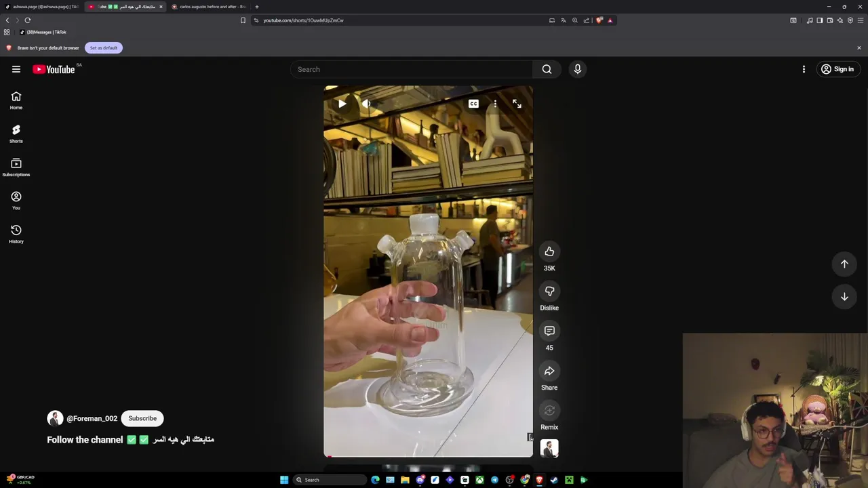Go back in the browser

[x=7, y=20]
